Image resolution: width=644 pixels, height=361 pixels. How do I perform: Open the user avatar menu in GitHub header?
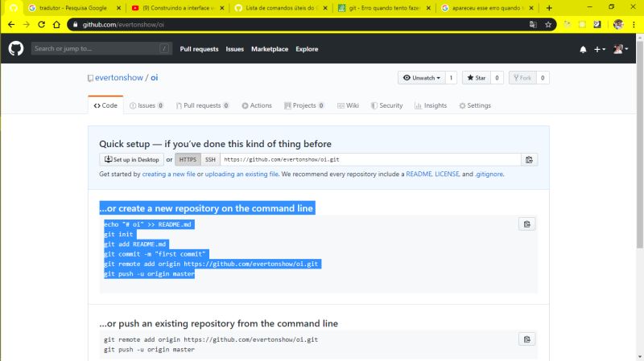pos(620,49)
